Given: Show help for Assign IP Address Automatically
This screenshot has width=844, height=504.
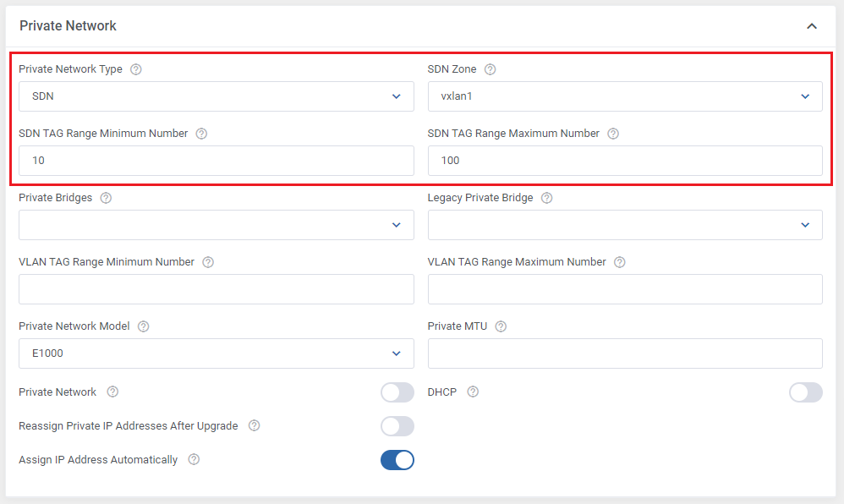Looking at the screenshot, I should point(194,459).
